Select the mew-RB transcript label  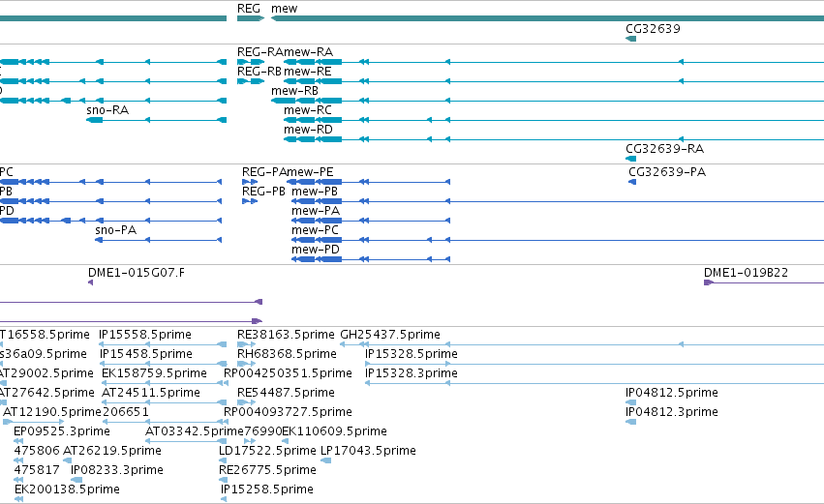[294, 91]
